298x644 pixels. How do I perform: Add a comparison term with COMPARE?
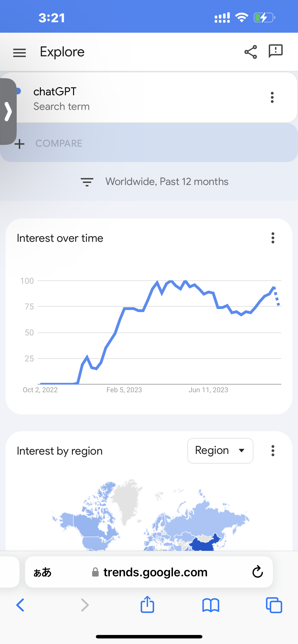pos(49,143)
